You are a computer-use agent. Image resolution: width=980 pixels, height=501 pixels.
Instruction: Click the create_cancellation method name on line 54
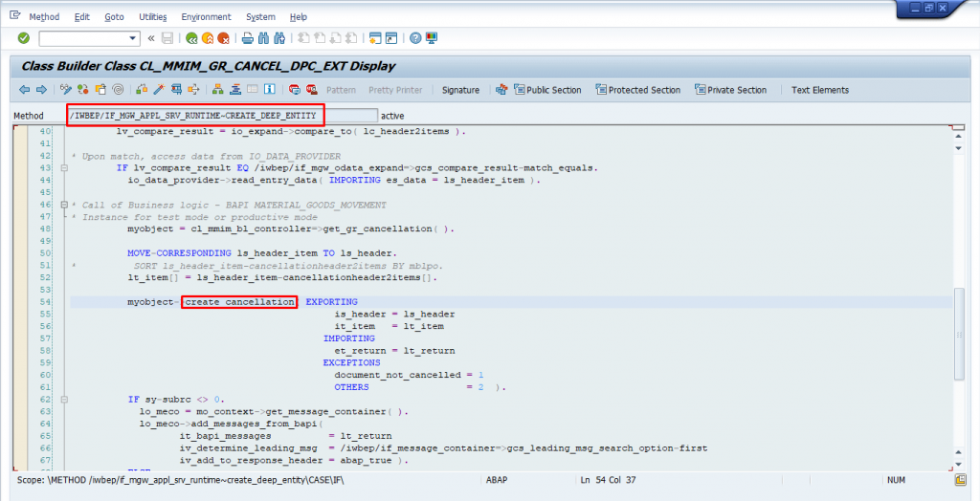pyautogui.click(x=239, y=302)
